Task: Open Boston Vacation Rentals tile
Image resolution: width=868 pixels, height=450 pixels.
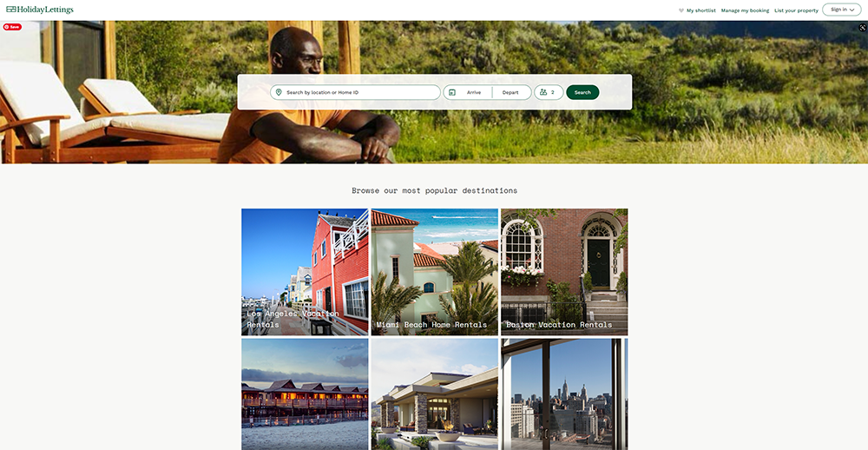Action: (x=564, y=272)
